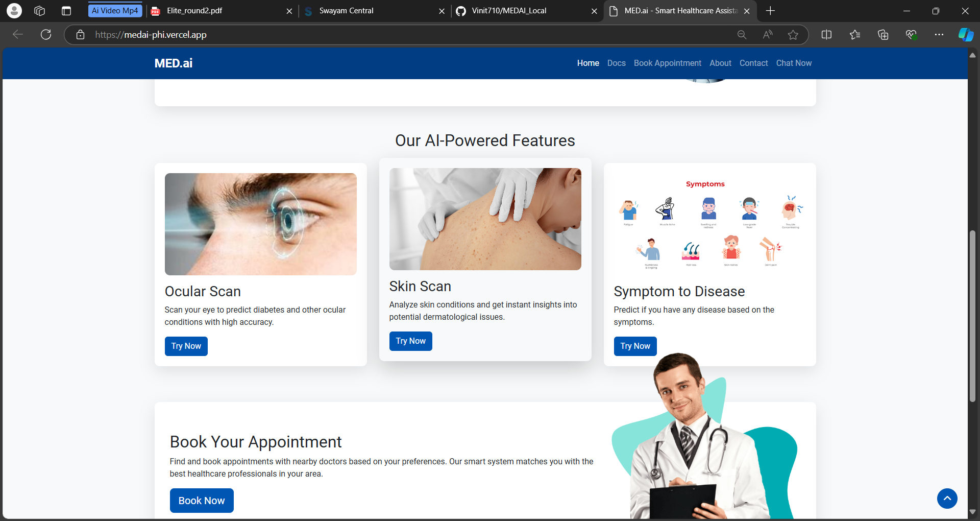Click the zoom magnifier icon in address bar

[742, 35]
